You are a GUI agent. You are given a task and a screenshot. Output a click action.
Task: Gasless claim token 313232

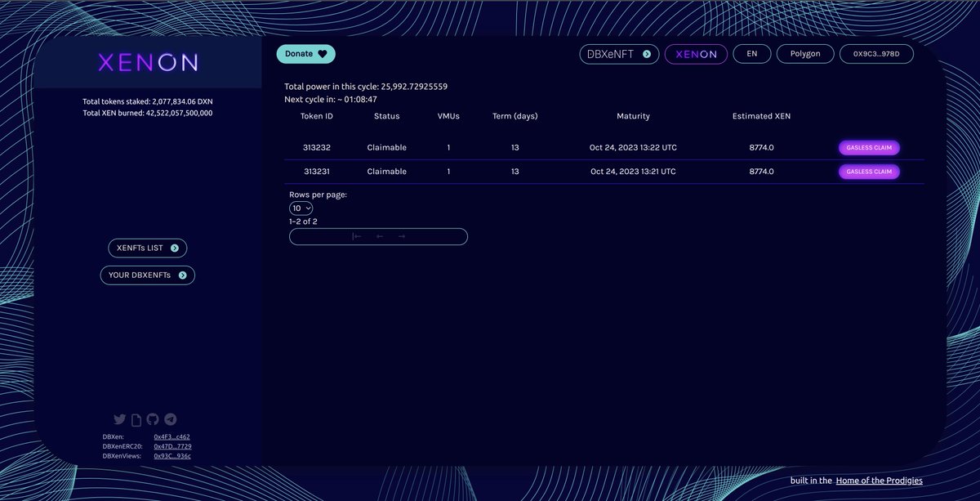point(869,147)
